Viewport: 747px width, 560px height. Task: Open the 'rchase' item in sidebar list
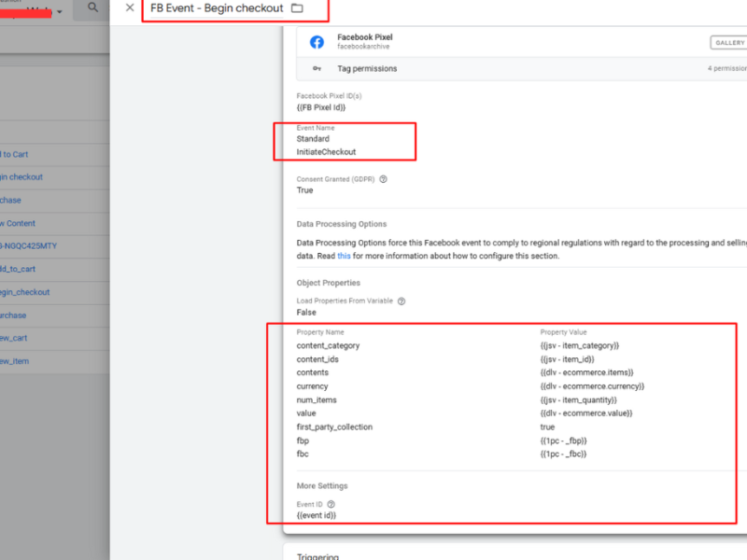point(13,315)
